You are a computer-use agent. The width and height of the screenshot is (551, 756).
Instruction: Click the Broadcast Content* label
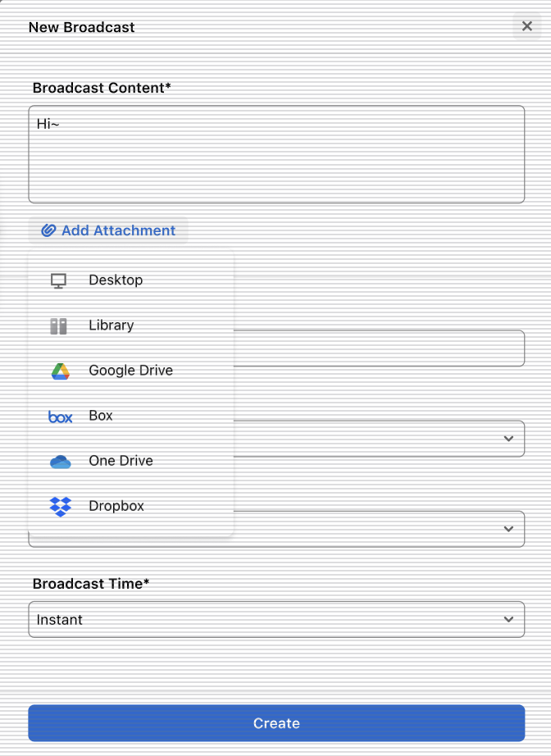pyautogui.click(x=102, y=88)
